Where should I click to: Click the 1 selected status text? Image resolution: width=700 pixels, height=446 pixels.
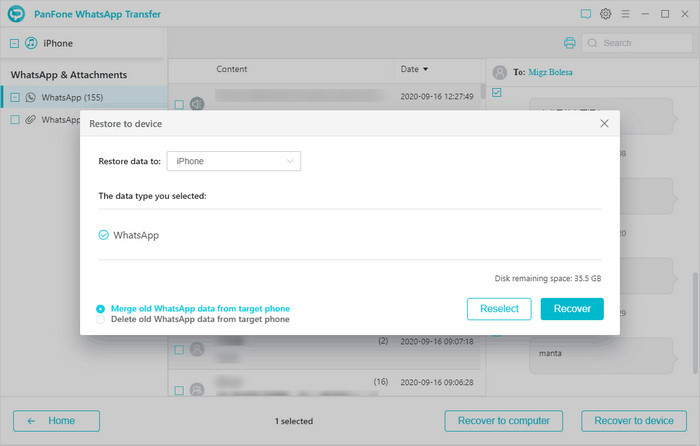tap(294, 421)
